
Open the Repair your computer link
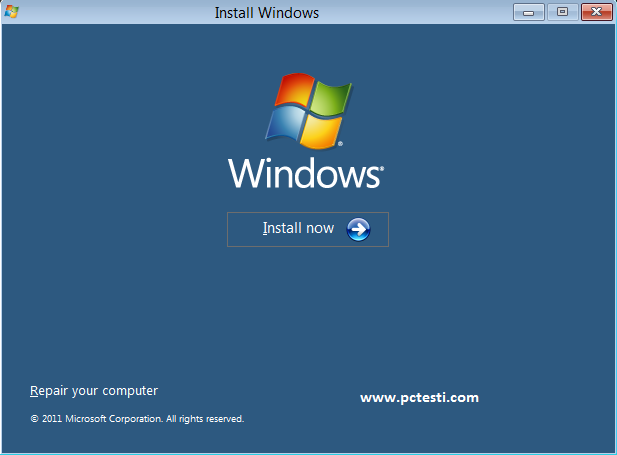94,391
